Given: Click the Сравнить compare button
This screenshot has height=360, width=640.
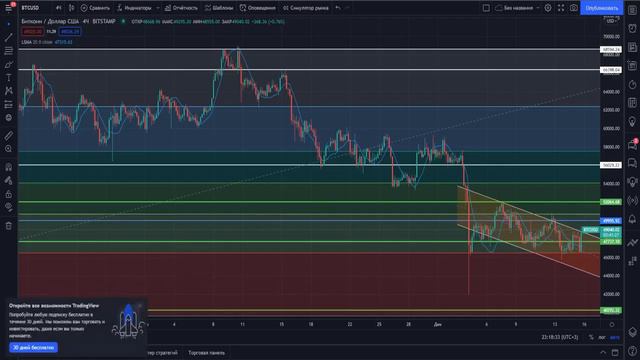Looking at the screenshot, I should pos(95,8).
